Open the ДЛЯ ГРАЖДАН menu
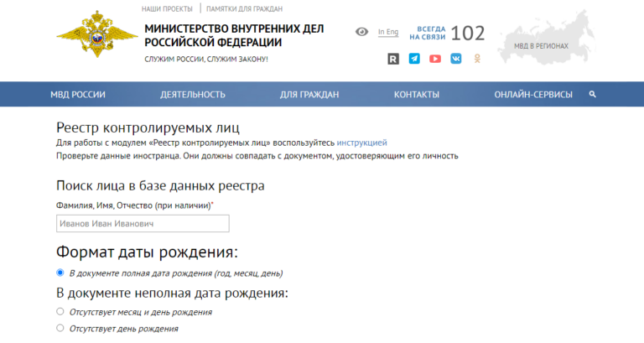 point(309,95)
